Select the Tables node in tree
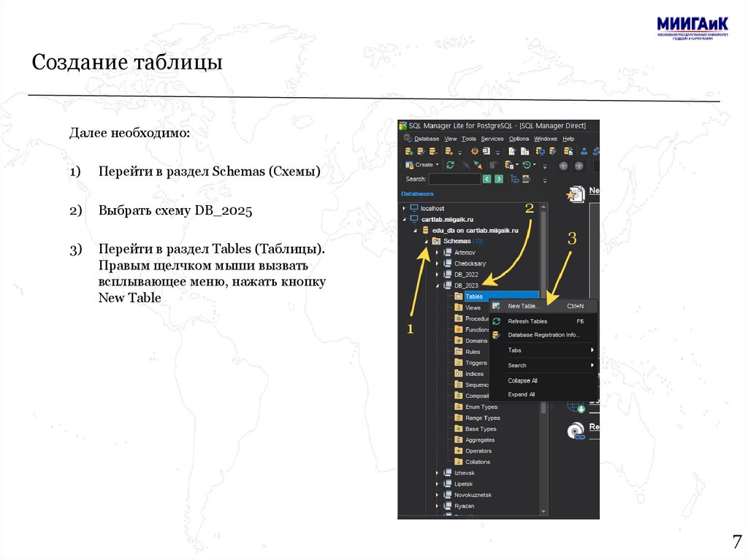Image resolution: width=748 pixels, height=560 pixels. click(473, 296)
